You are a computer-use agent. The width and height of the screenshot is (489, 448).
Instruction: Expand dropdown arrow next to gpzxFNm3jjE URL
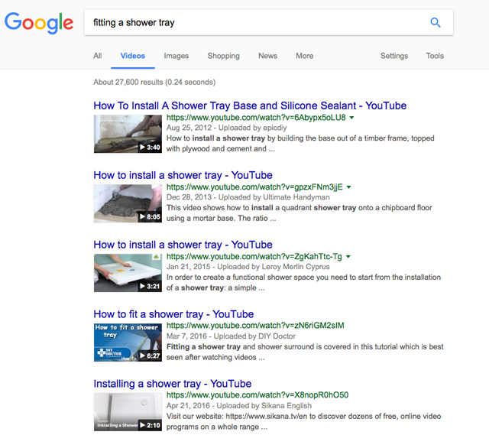tap(349, 187)
